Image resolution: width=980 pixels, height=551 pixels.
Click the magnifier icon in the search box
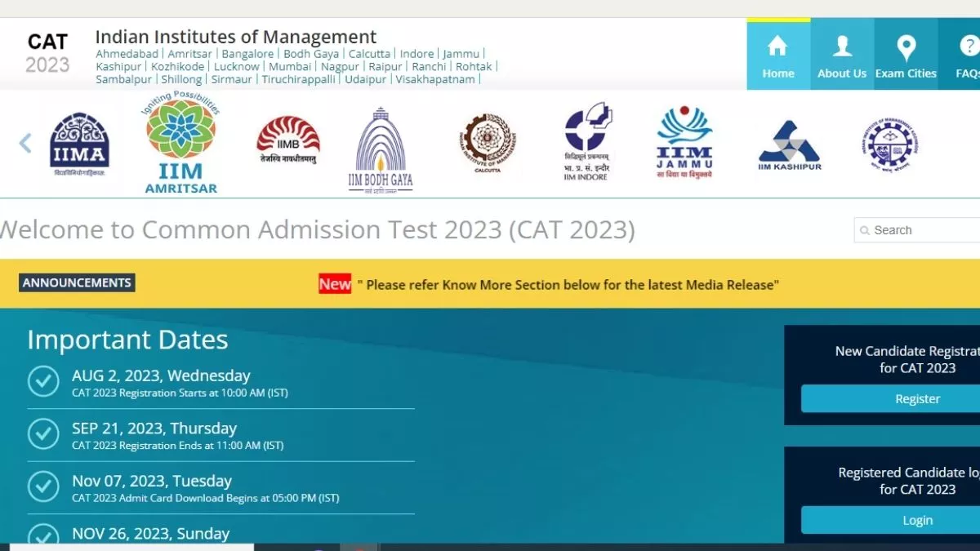point(865,230)
